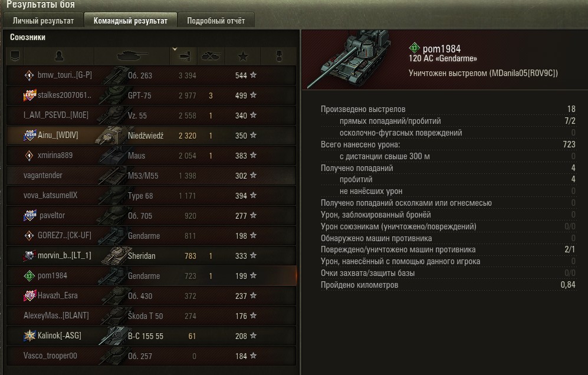
Task: Select player bmw_touri..[G-P] row
Action: [151, 75]
